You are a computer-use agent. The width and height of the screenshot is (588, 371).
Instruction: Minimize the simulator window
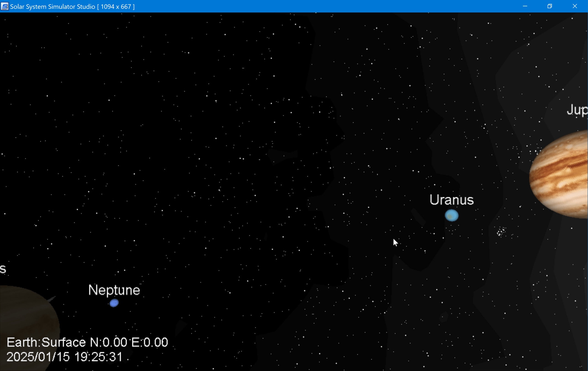tap(525, 6)
